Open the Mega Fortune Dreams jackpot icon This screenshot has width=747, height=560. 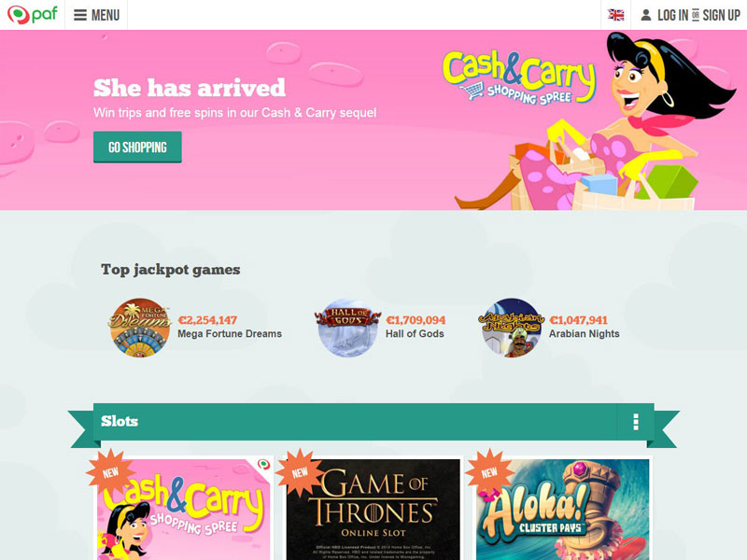coord(139,328)
